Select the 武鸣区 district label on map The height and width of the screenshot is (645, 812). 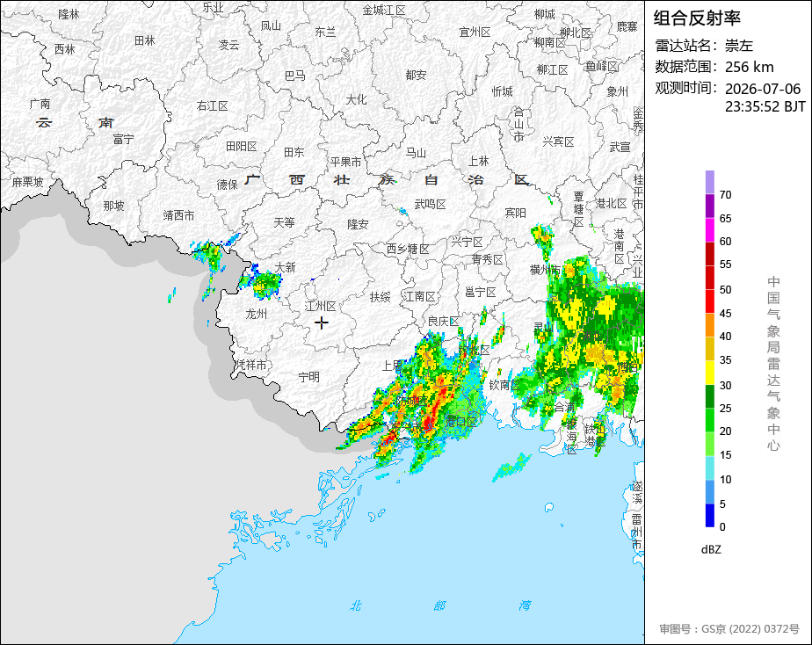click(431, 205)
